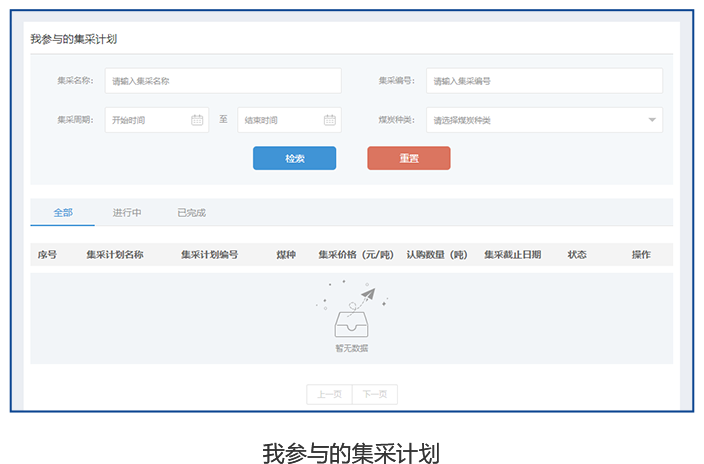Click the 集采价格（元/吨） column header
704x464 pixels.
click(355, 255)
